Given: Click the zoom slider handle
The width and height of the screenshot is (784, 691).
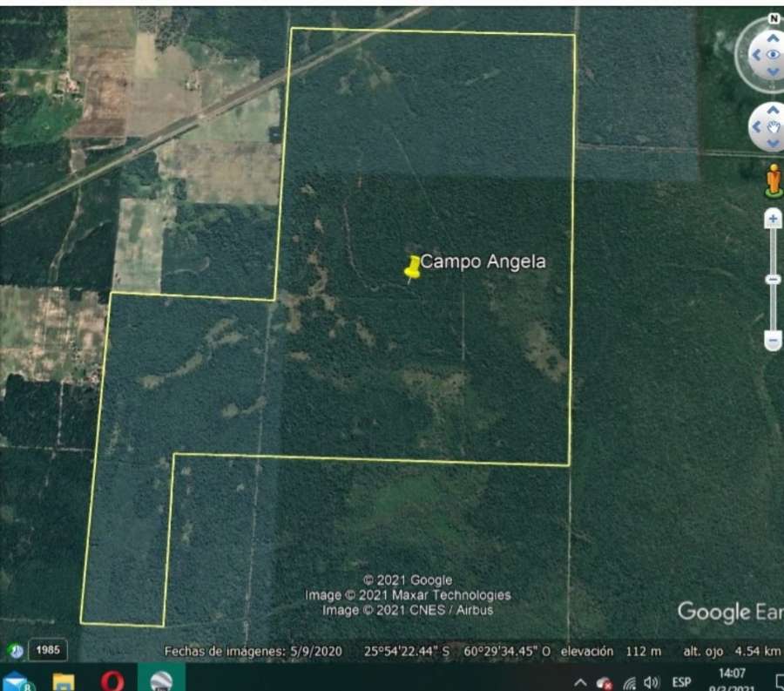Looking at the screenshot, I should (x=772, y=275).
